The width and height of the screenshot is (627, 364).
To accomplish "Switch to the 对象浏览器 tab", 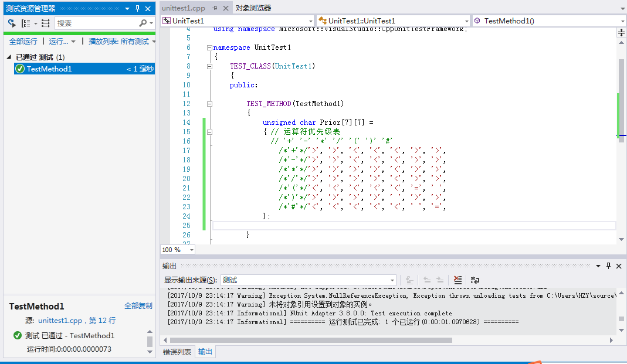I will pos(253,8).
